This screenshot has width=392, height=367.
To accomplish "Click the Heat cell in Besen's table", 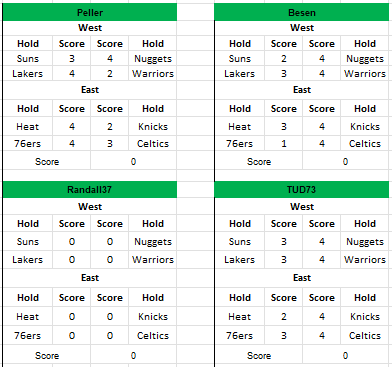I will point(240,127).
